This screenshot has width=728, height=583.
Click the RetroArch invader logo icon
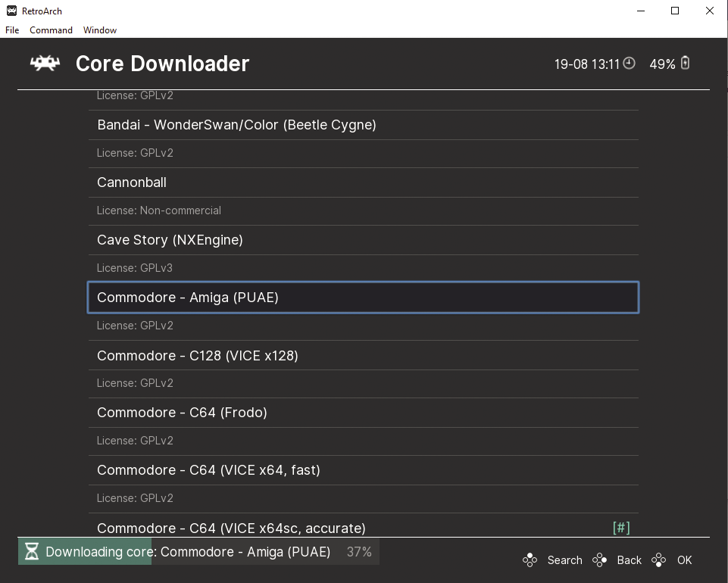45,64
